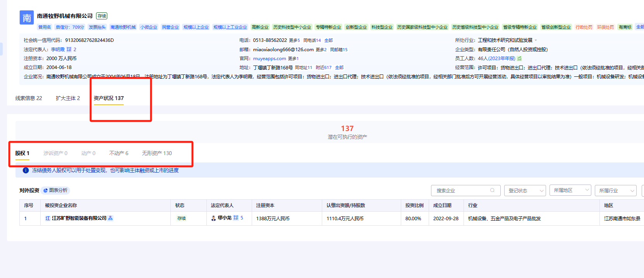Open the employee trend chart icon next to 2023年年报

coord(519,59)
